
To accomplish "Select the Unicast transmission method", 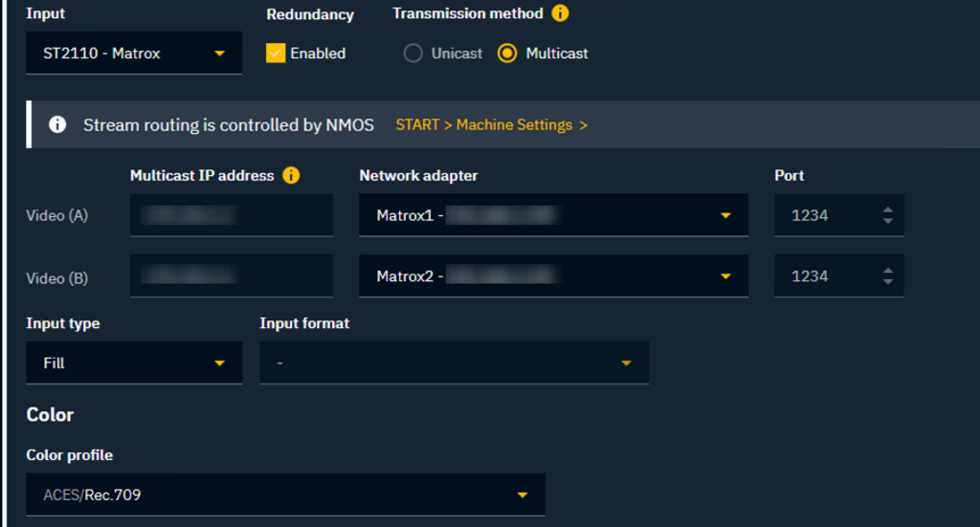I will [x=413, y=54].
